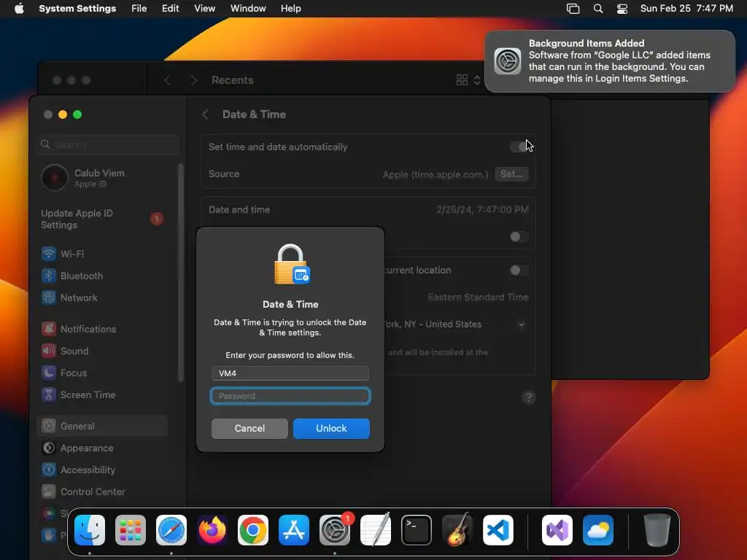
Task: Go back in Finder Recents window
Action: tap(167, 80)
